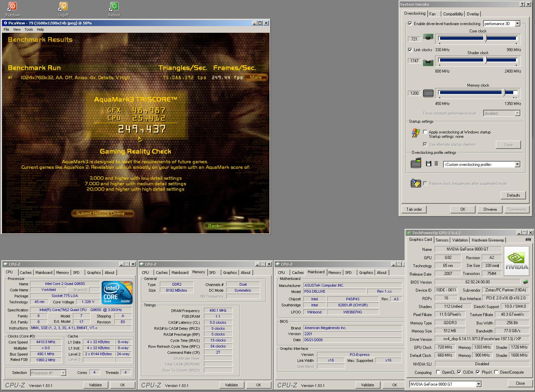Open the Hardware Giveaway tab

pos(488,240)
